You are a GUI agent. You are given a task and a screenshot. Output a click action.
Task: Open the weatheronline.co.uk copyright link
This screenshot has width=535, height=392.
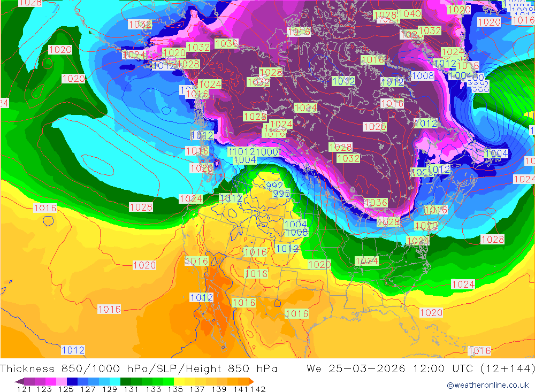[487, 385]
